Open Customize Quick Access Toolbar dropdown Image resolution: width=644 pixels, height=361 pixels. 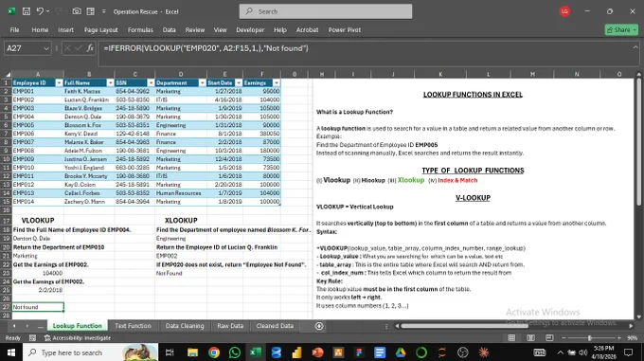click(104, 11)
